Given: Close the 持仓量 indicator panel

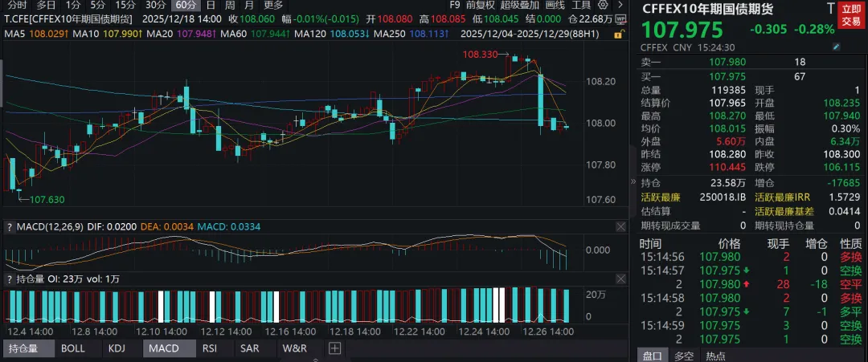Looking at the screenshot, I should 620,279.
